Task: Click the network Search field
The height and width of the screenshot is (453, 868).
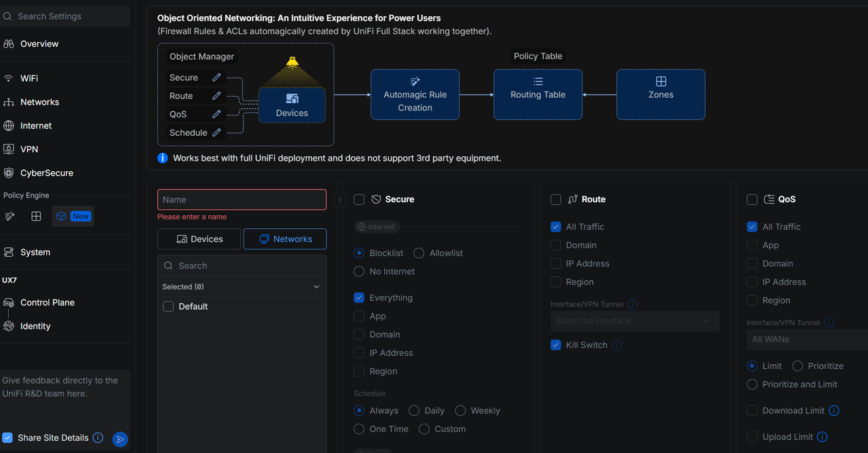Action: [242, 266]
